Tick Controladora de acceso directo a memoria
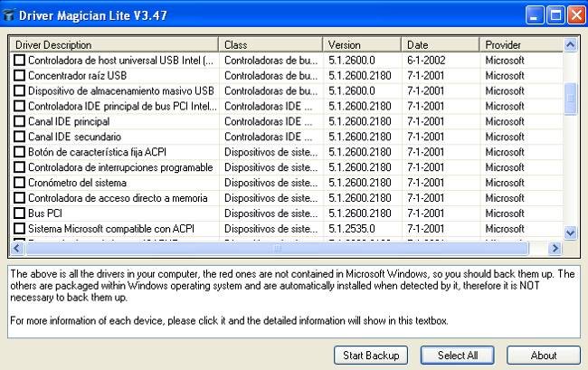The height and width of the screenshot is (370, 588). (19, 198)
